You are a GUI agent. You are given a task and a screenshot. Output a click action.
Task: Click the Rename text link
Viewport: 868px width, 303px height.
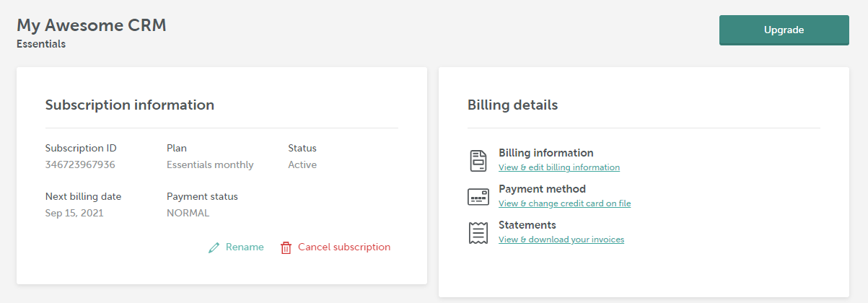[x=245, y=247]
